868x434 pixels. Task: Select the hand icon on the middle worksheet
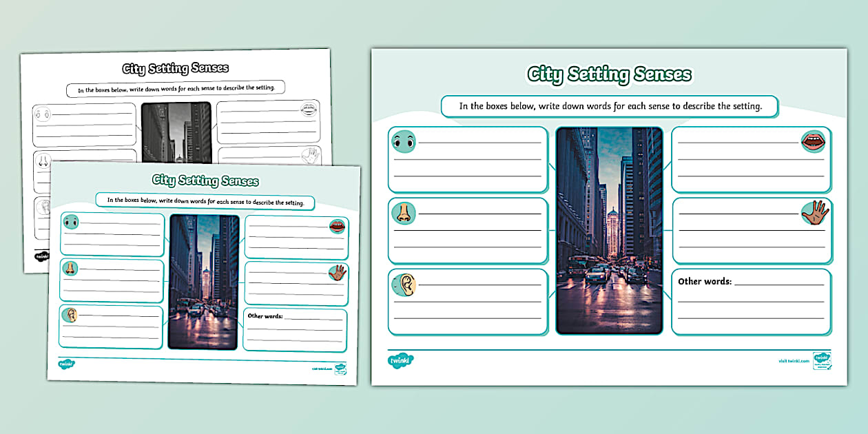click(x=335, y=272)
